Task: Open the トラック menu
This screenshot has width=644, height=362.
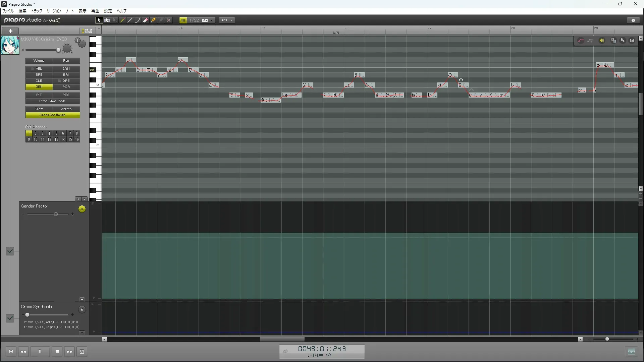Action: coord(37,11)
